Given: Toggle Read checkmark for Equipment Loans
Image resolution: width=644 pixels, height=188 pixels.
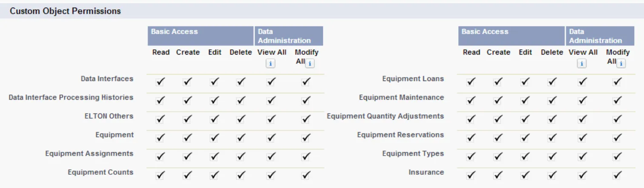Looking at the screenshot, I should (x=471, y=82).
